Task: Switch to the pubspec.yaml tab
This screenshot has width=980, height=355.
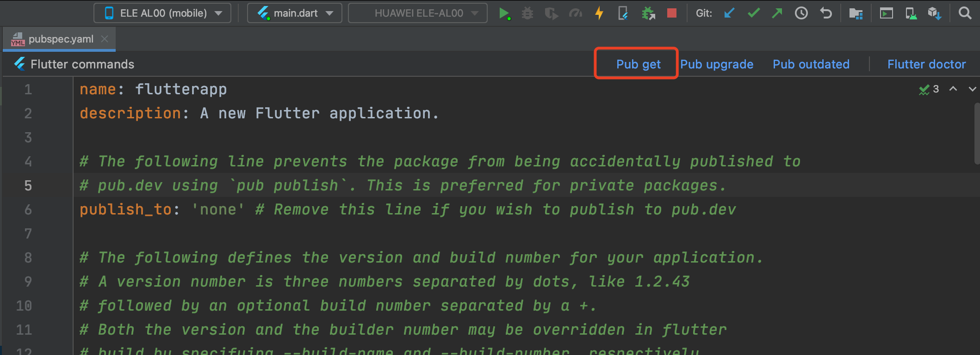Action: tap(60, 39)
